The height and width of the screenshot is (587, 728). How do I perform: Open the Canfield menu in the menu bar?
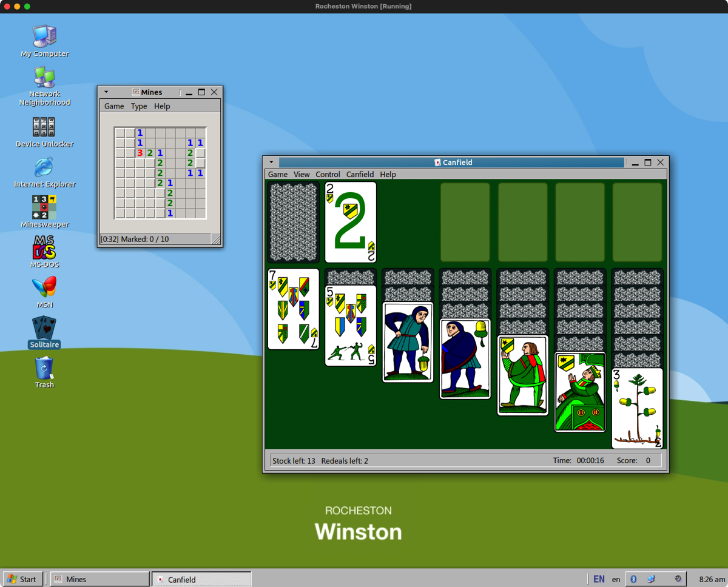click(360, 175)
